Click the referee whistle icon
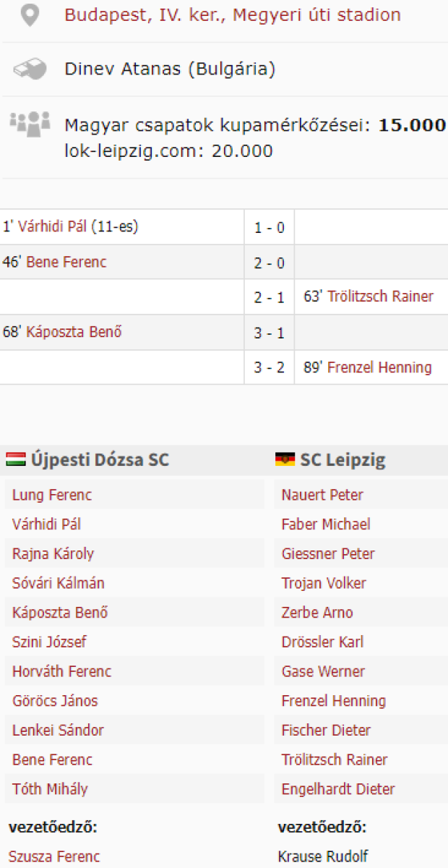 pos(30,69)
